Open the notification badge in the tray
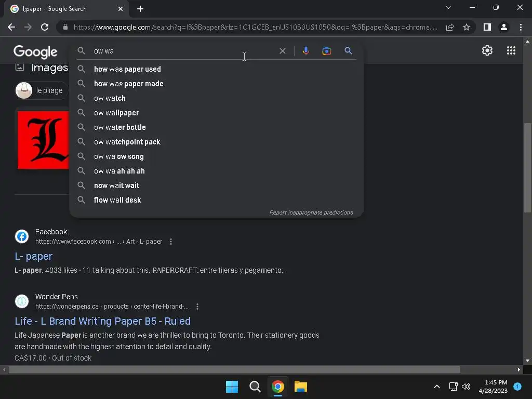This screenshot has width=532, height=399. click(517, 387)
